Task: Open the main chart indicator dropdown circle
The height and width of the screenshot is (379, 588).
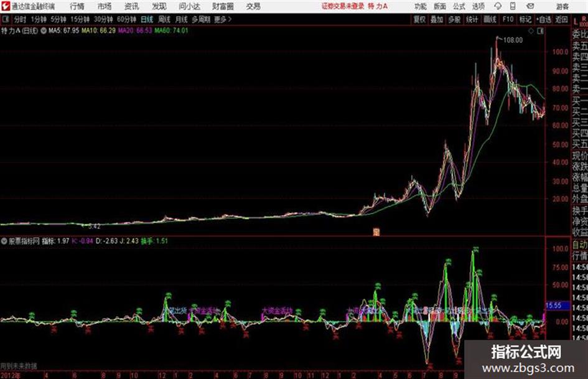Action: point(44,30)
